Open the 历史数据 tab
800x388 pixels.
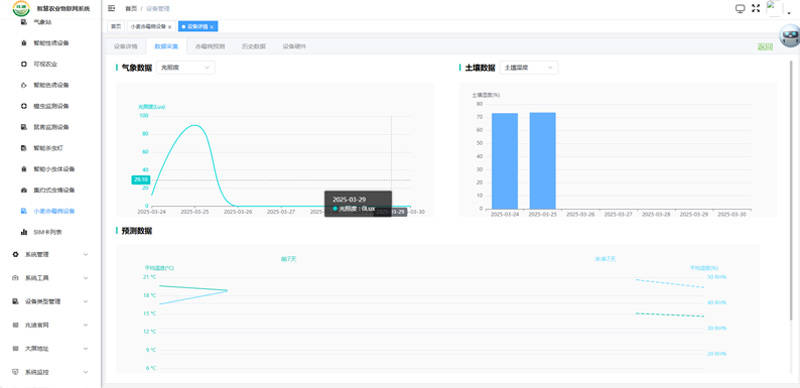(254, 46)
